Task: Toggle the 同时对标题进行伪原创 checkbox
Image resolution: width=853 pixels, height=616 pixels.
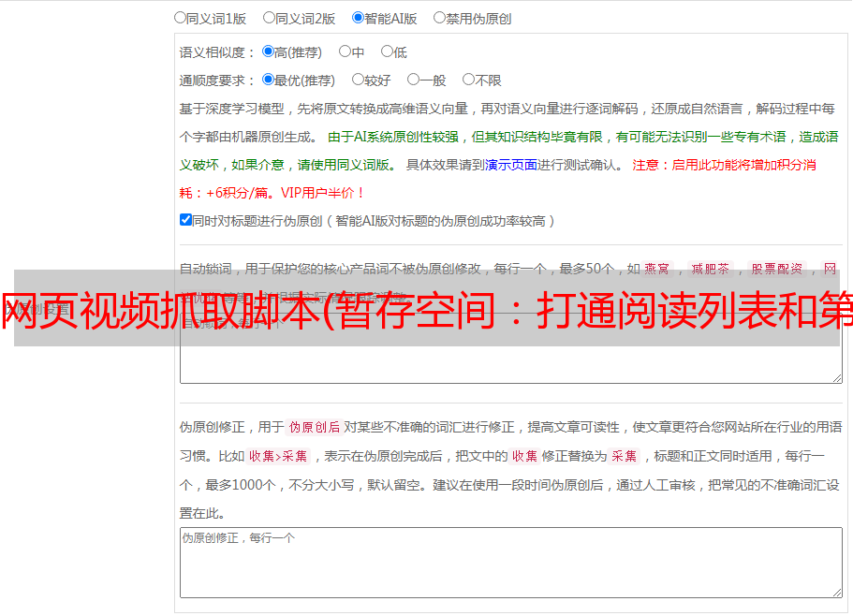Action: pyautogui.click(x=185, y=220)
